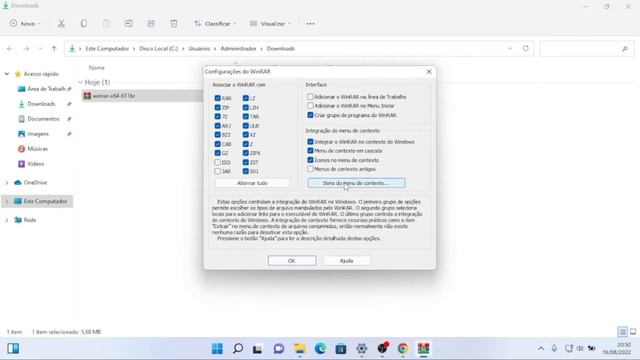Uncheck the TAR association checkbox
Viewport: 640px width, 360px height.
click(246, 116)
